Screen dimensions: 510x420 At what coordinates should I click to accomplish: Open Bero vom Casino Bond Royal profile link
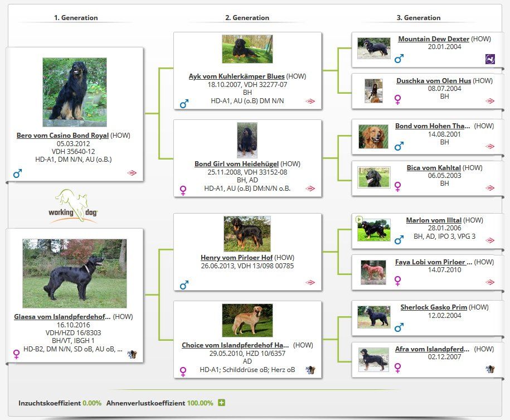[x=62, y=135]
